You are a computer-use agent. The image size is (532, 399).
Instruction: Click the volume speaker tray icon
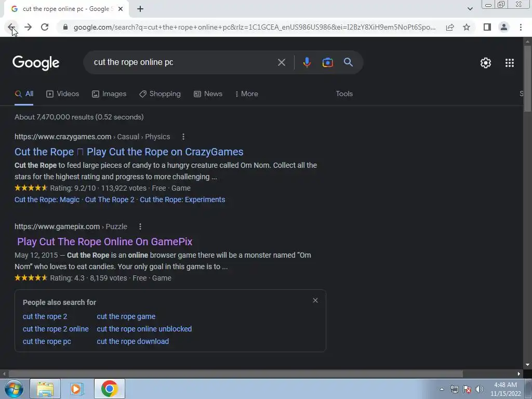[x=480, y=389]
